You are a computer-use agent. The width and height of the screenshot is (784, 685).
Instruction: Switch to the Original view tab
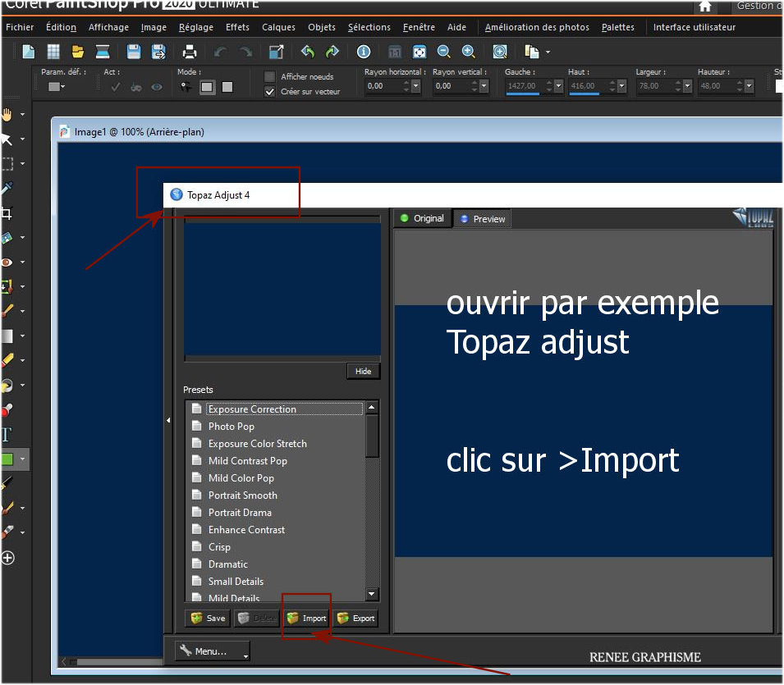(x=423, y=218)
